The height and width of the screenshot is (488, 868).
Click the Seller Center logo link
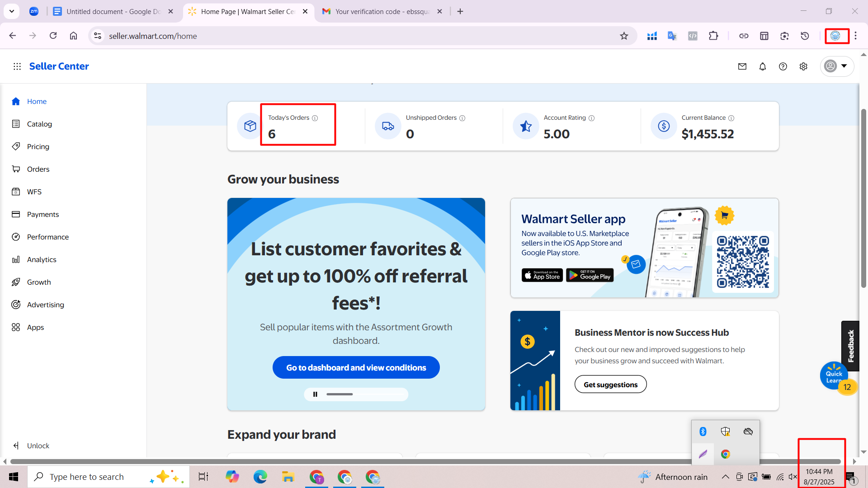pos(59,66)
